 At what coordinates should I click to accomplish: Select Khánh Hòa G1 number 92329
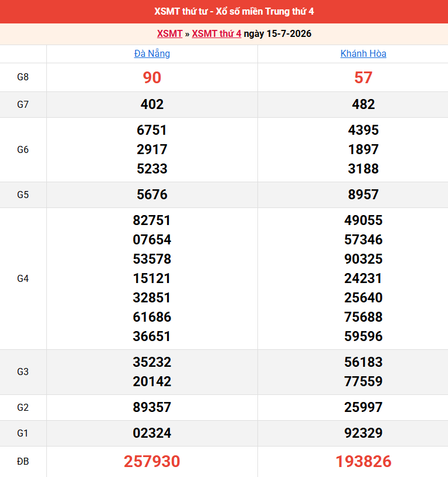pyautogui.click(x=363, y=433)
